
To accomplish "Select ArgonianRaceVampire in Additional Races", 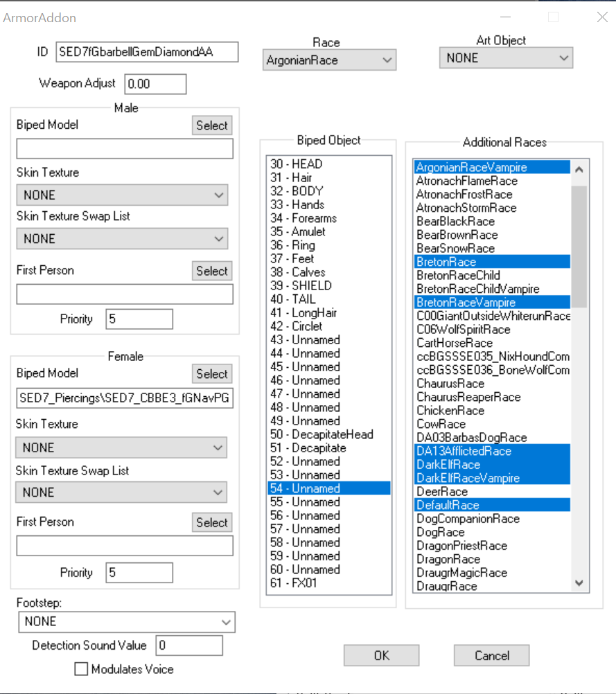I will [x=492, y=168].
